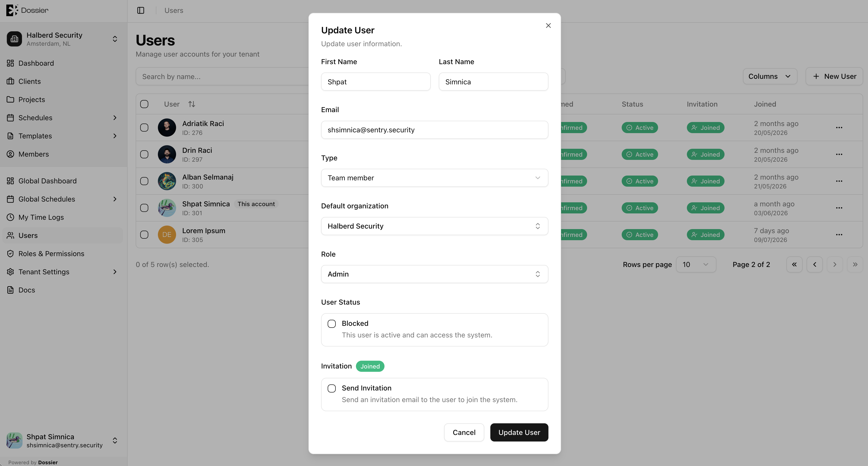The image size is (868, 466).
Task: Open the rows per page dropdown
Action: click(696, 264)
